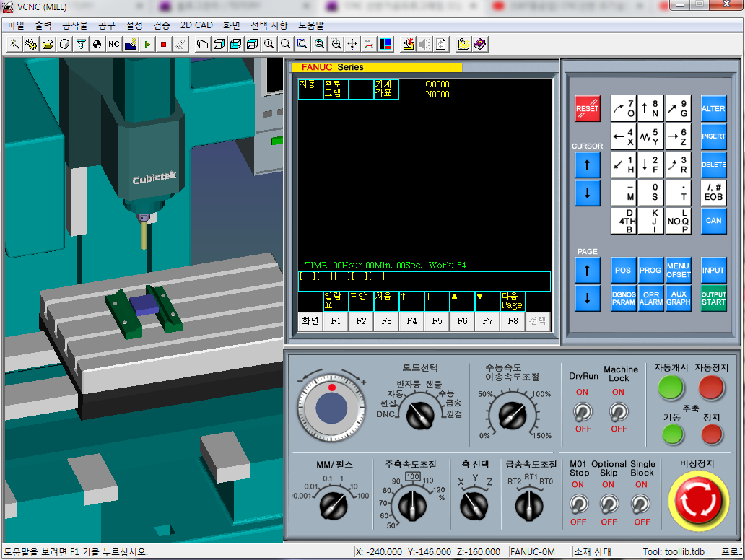Click the ruler measure toolbar icon

click(180, 44)
